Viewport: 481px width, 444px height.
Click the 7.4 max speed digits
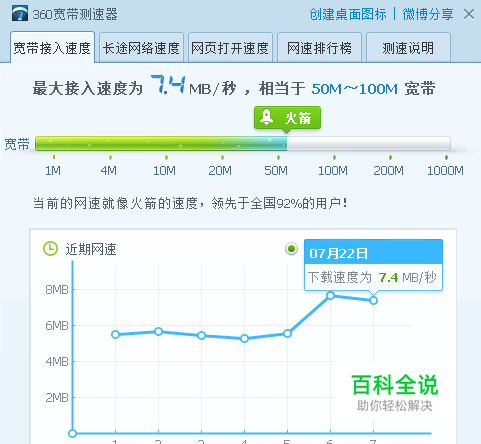[x=168, y=85]
